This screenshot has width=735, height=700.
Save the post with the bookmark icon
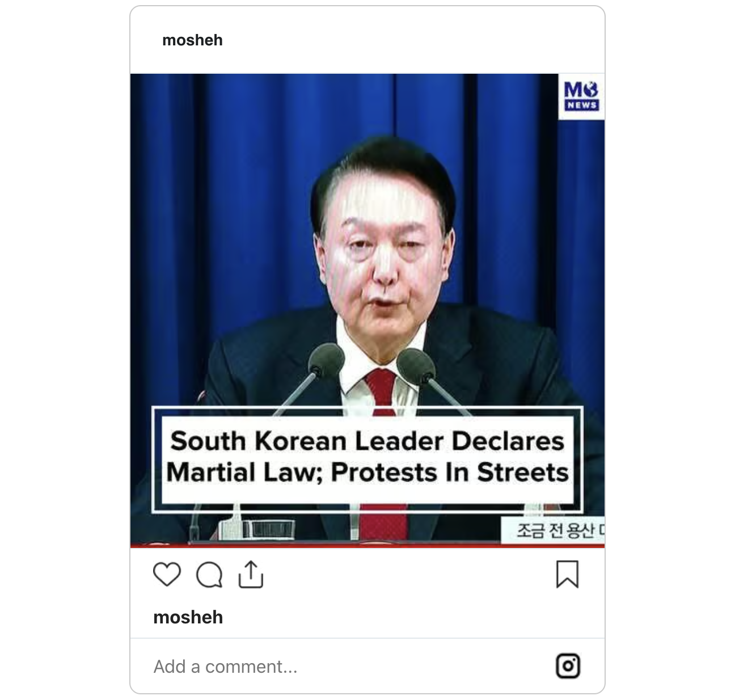(x=567, y=574)
